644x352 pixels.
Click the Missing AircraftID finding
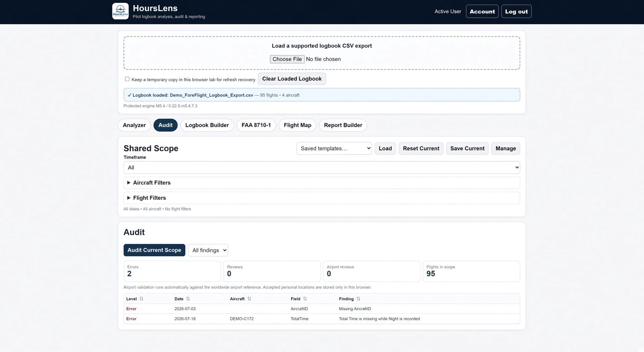[x=355, y=309]
